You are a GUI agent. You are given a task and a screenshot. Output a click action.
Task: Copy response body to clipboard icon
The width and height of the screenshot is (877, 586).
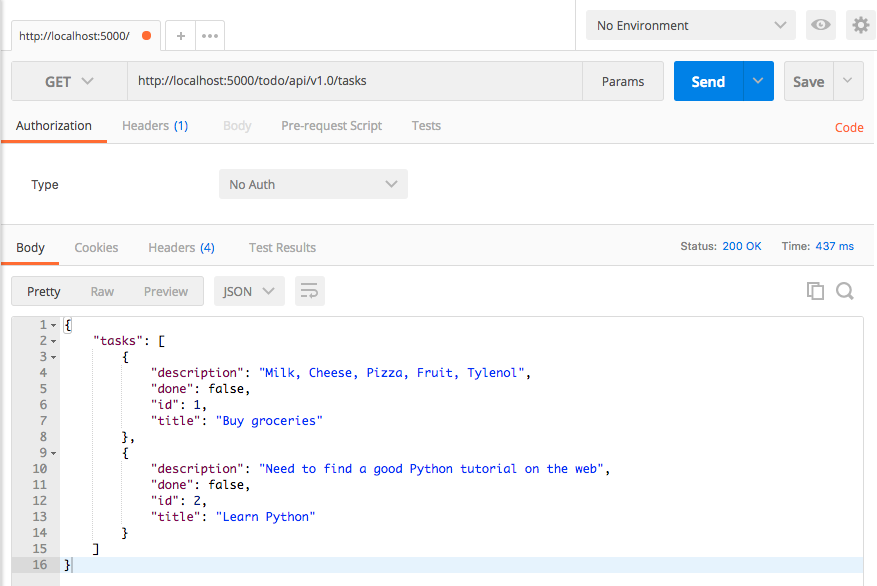point(815,291)
